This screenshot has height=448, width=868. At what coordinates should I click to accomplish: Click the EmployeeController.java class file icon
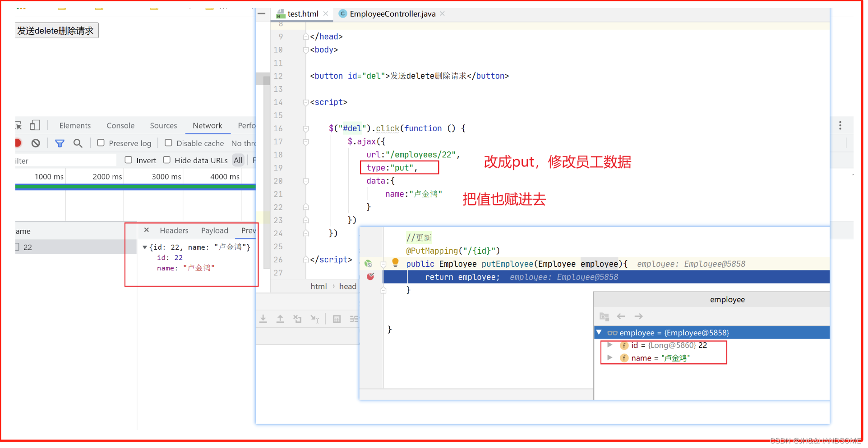pos(343,14)
